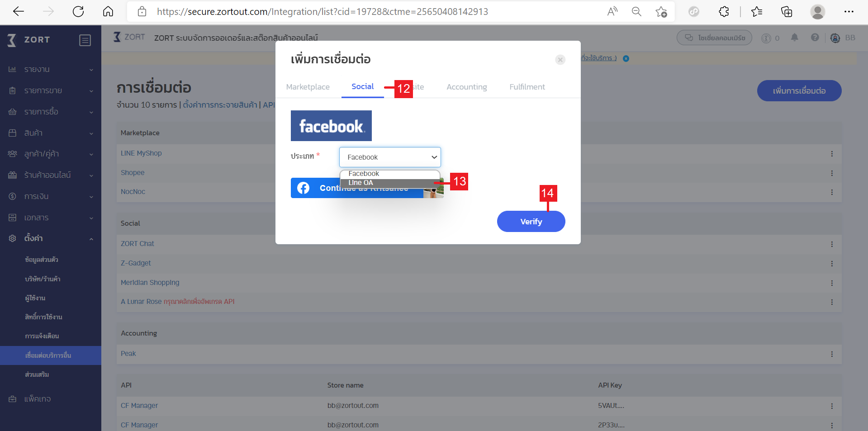Select ผู้ใช้งาน in sidebar
Viewport: 868px width, 431px height.
pos(35,298)
